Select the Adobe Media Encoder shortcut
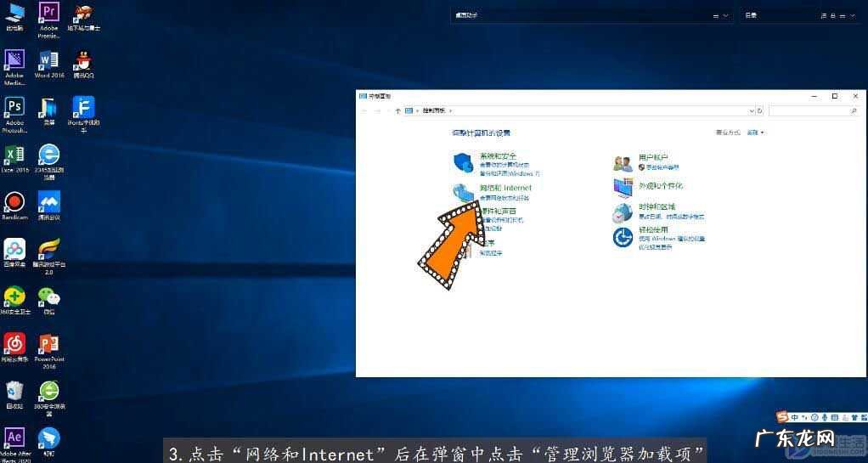The width and height of the screenshot is (868, 463). [x=14, y=68]
